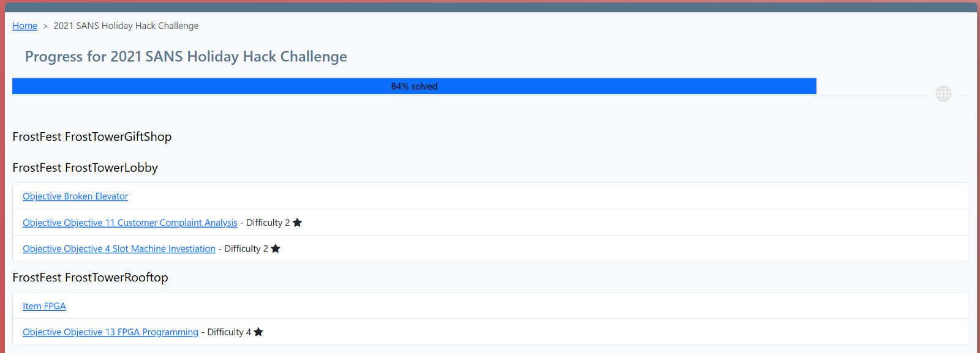
Task: Click the FrostFest FrostTowerRooftop section heading
Action: pos(90,278)
